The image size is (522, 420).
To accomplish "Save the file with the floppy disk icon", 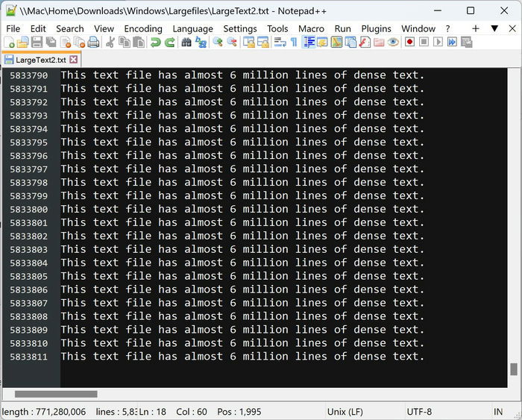I will tap(37, 43).
